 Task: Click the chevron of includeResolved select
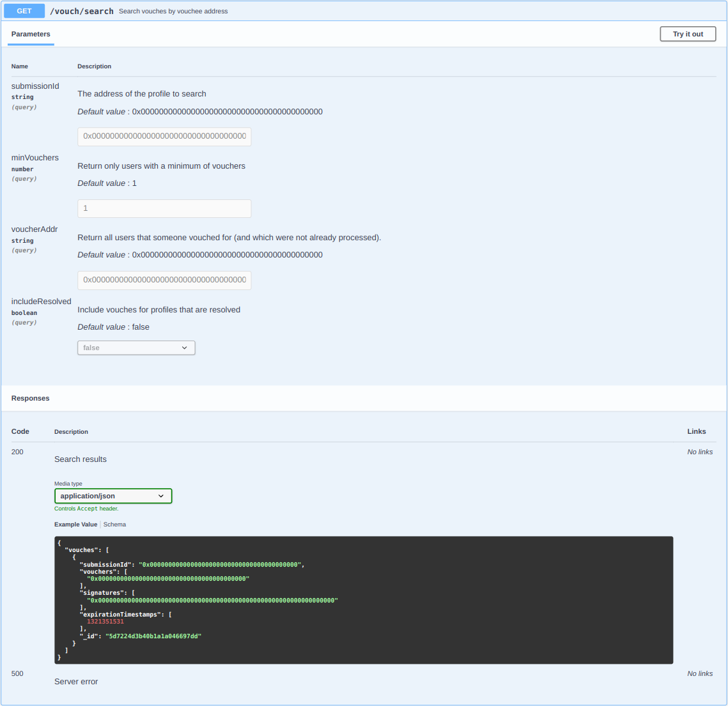(x=184, y=348)
